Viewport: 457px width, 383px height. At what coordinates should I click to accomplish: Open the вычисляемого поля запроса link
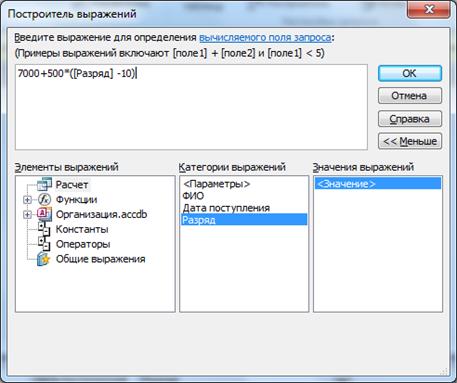pos(265,38)
